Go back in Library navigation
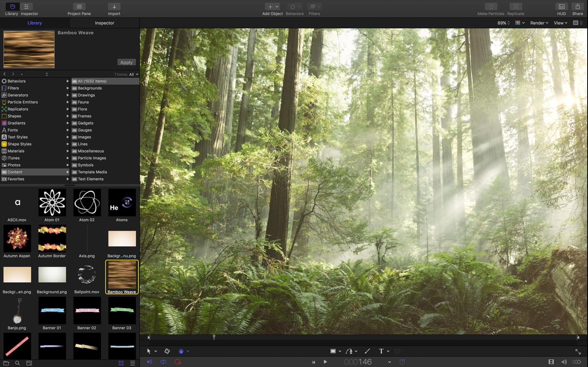Viewport: 588px width, 367px height. coord(5,74)
